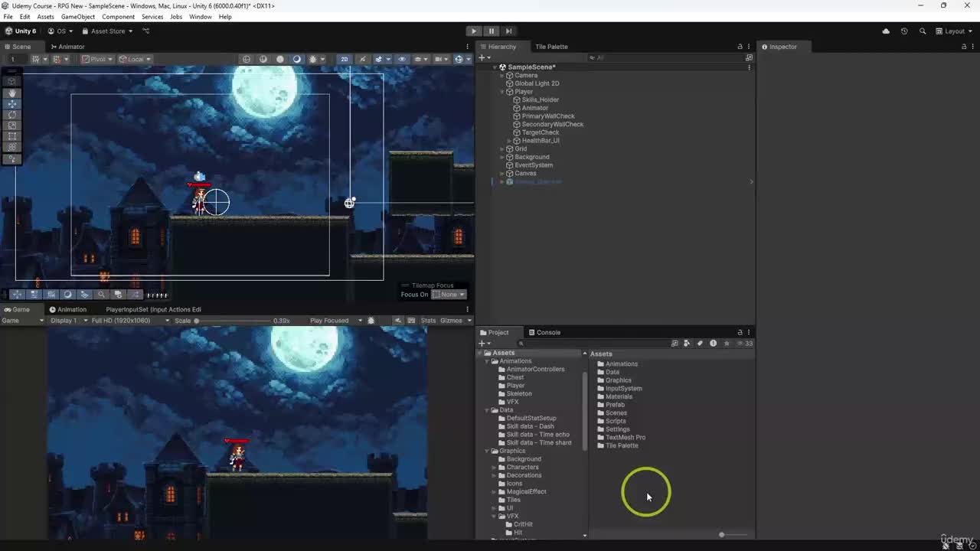Toggle Scene visibility eye icon
The image size is (980, 551).
point(402,59)
